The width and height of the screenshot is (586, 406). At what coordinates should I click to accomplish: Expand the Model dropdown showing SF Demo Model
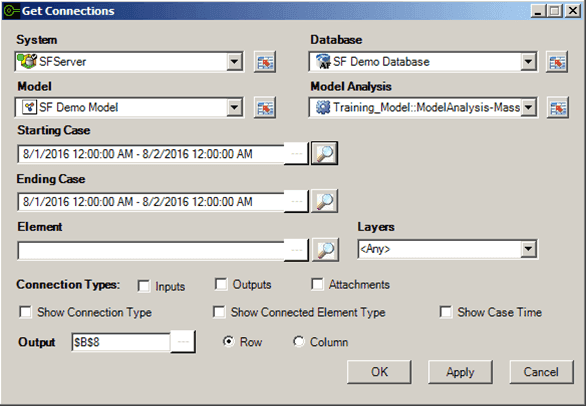[234, 108]
